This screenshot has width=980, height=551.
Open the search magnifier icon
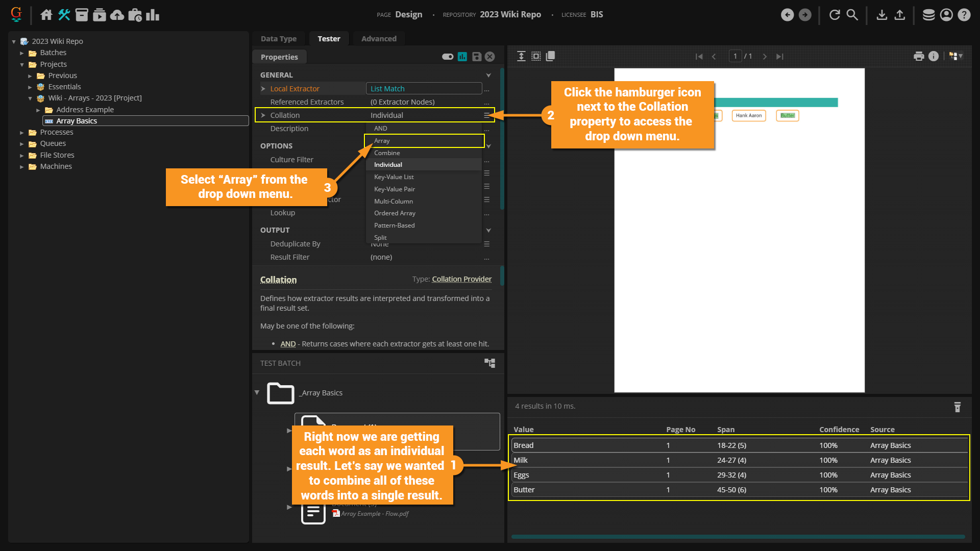(852, 15)
